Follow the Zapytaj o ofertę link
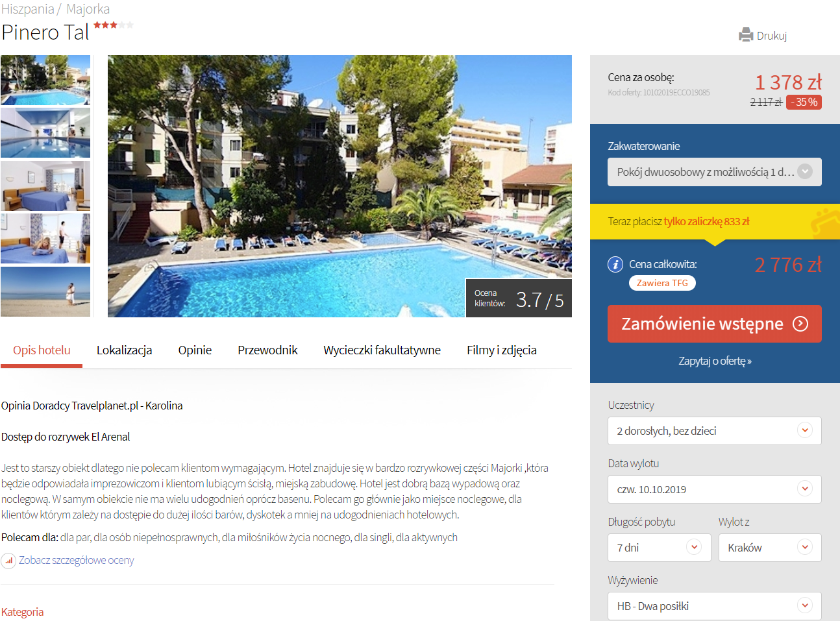The width and height of the screenshot is (840, 621). tap(715, 361)
